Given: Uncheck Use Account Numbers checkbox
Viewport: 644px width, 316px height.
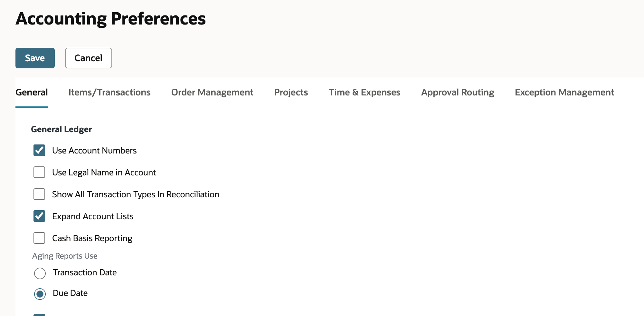Looking at the screenshot, I should [x=39, y=150].
